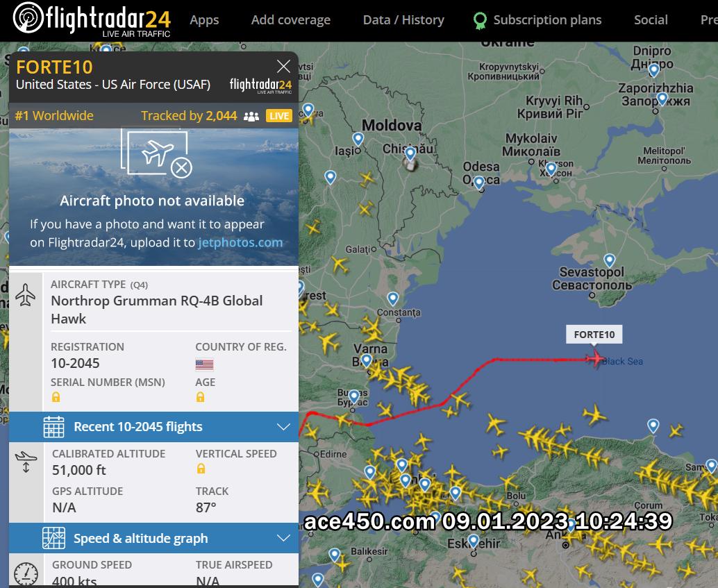Click the LIVE badge button
The height and width of the screenshot is (588, 718).
pos(279,116)
